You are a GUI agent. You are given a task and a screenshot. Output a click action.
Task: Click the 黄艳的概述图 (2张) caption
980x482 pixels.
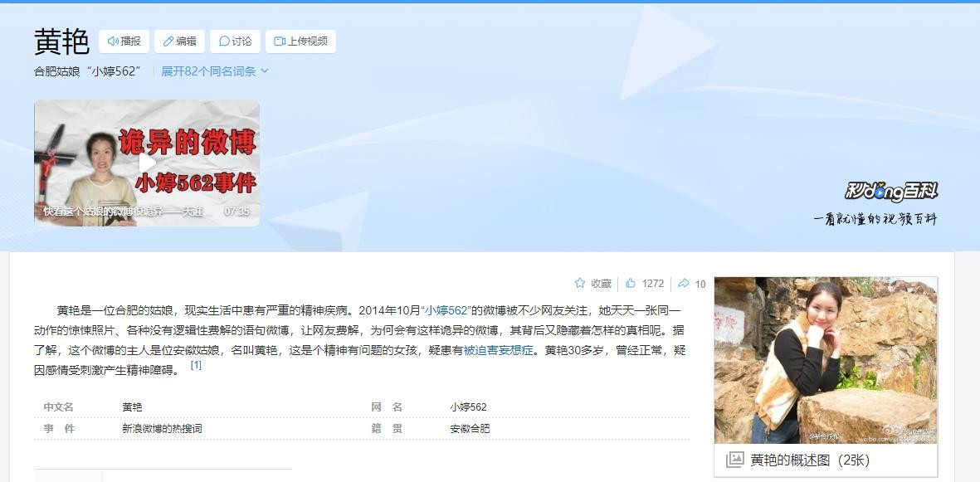810,460
